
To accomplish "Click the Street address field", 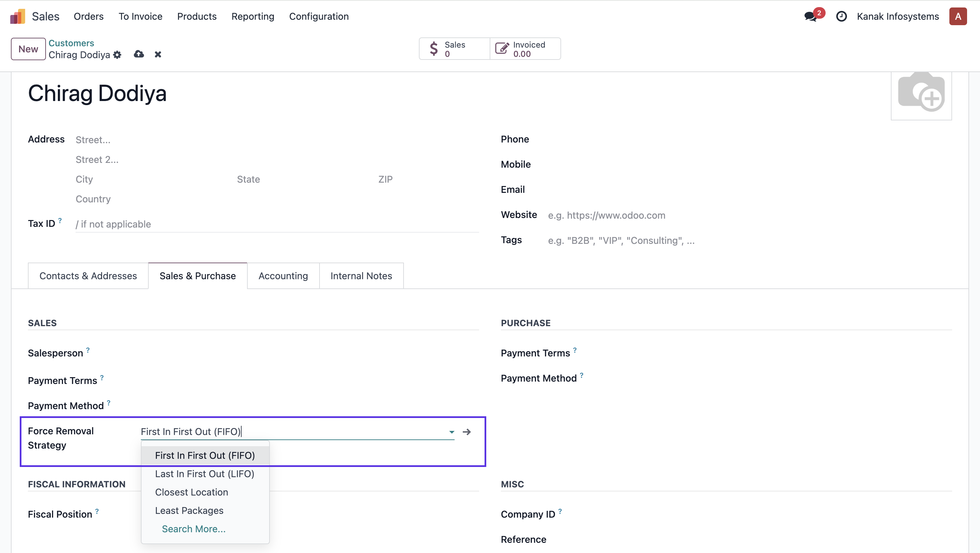I will 277,140.
